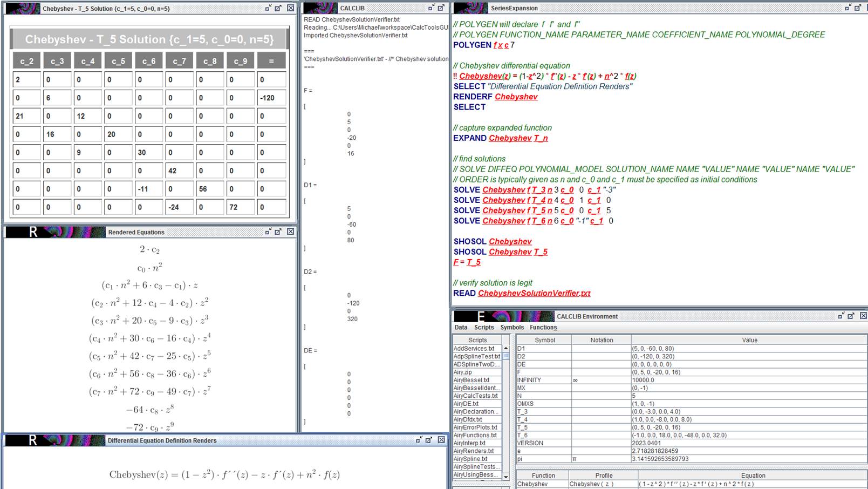
Task: Click the Value column header
Action: [749, 340]
